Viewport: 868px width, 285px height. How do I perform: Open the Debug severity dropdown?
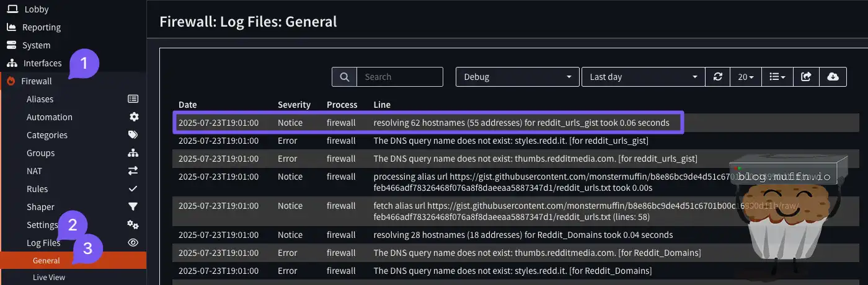click(x=517, y=77)
